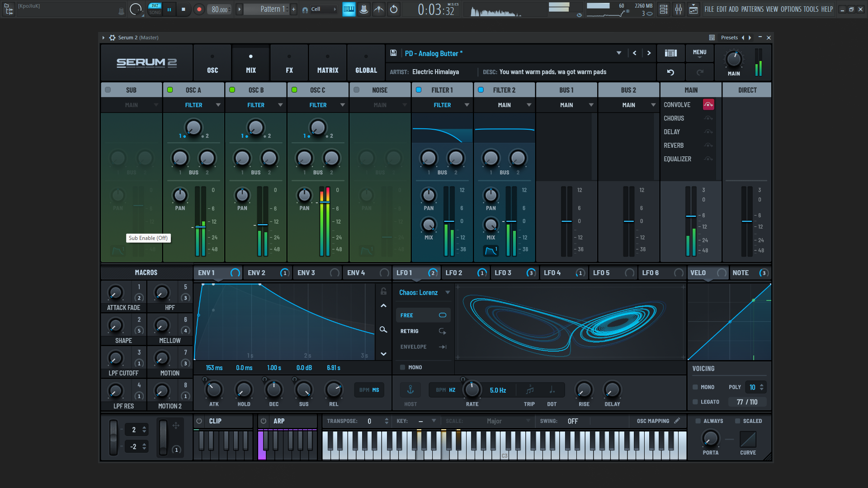868x488 pixels.
Task: Click the LFO RATE knob
Action: [472, 389]
